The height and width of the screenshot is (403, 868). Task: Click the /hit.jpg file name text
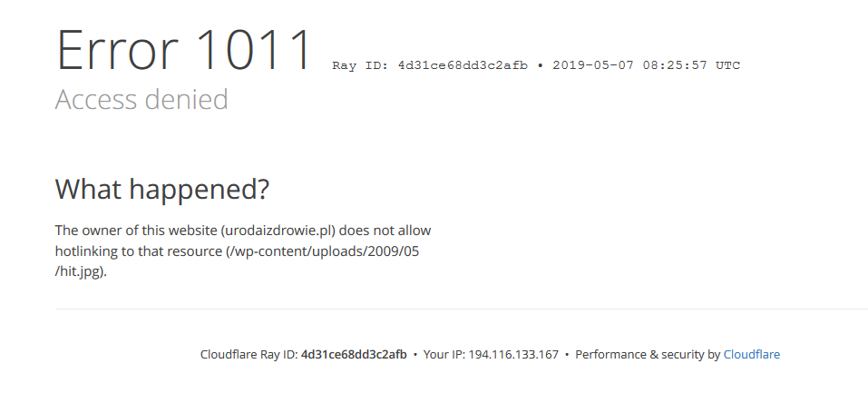click(79, 270)
